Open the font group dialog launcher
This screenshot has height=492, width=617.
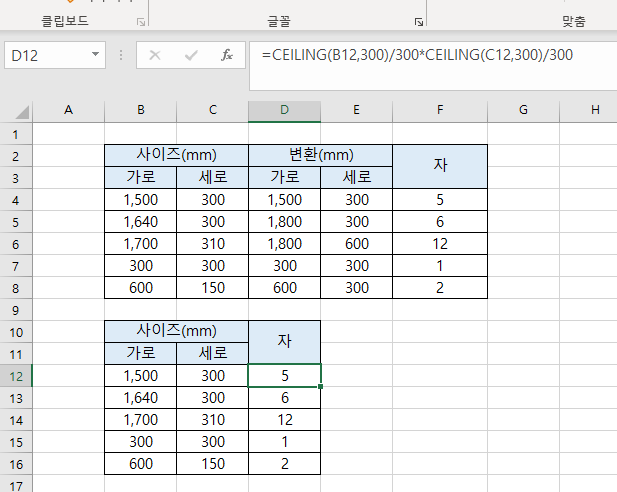[419, 22]
